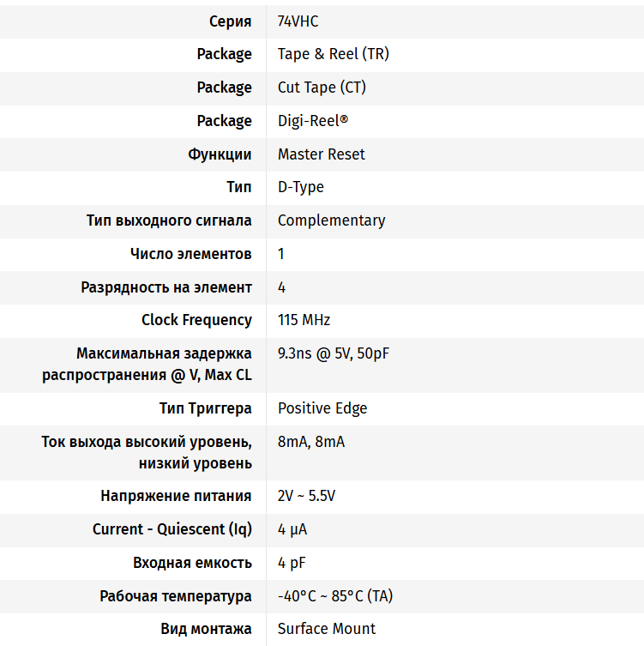Click the 8mA, 8mA output current value
Viewport: 644px width, 646px height.
click(x=310, y=442)
